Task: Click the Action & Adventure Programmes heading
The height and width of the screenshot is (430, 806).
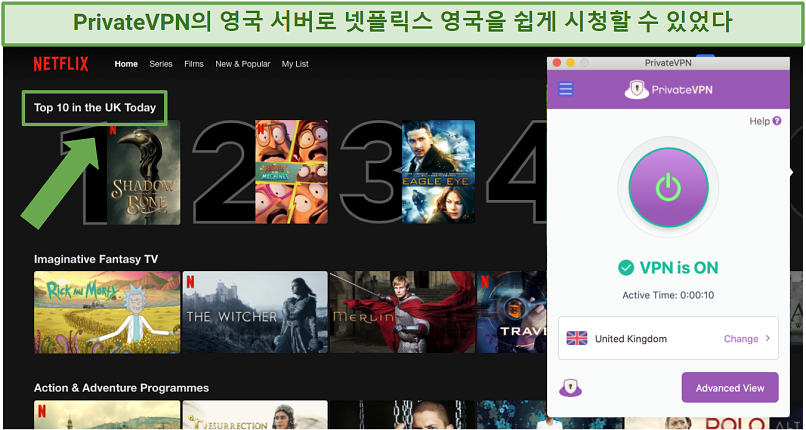Action: (121, 388)
